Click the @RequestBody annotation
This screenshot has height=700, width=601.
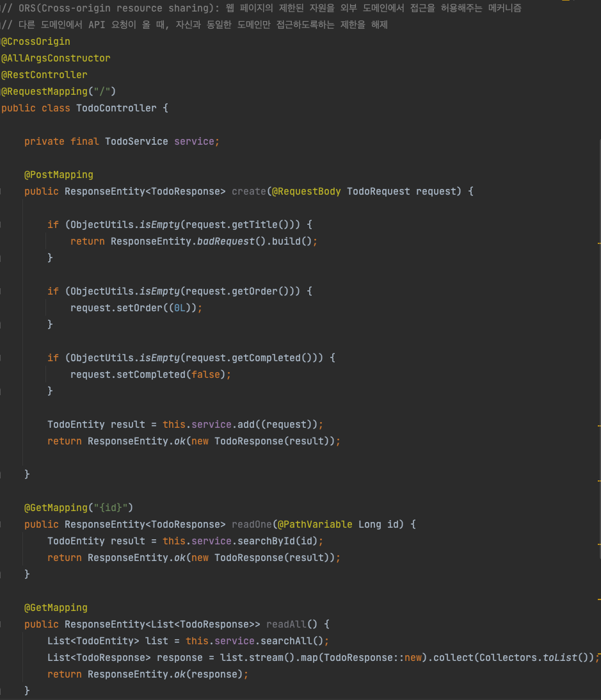(307, 191)
